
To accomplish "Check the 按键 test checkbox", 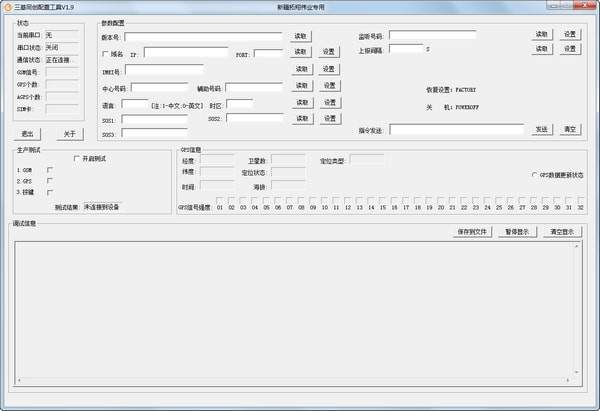I will click(50, 193).
